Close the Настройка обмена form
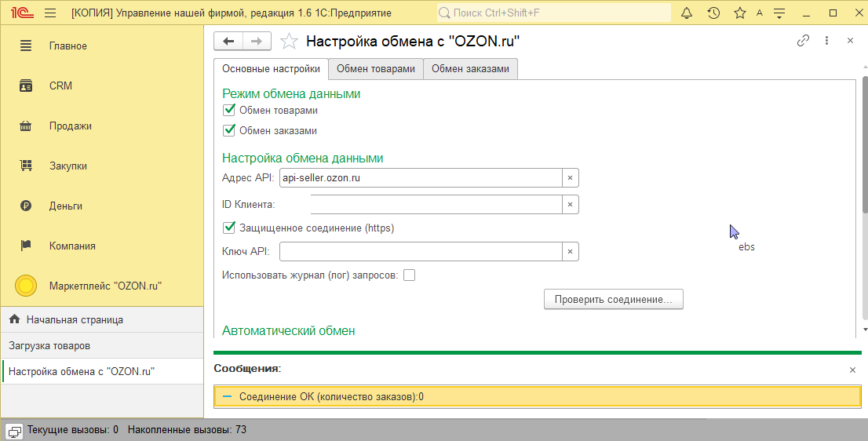Image resolution: width=868 pixels, height=441 pixels. pyautogui.click(x=850, y=40)
